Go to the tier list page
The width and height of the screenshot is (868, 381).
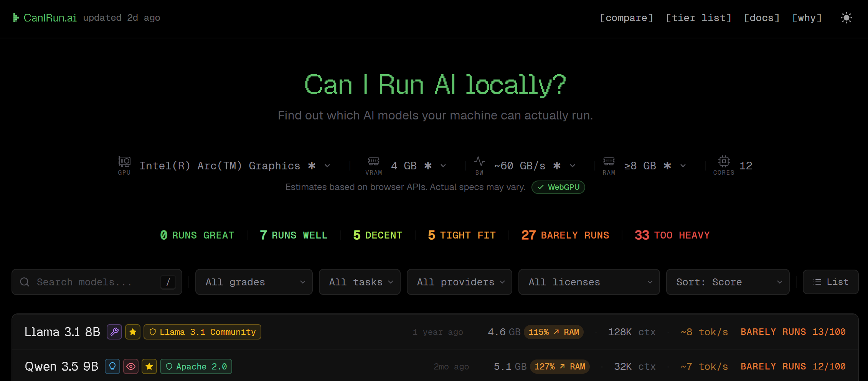(698, 18)
